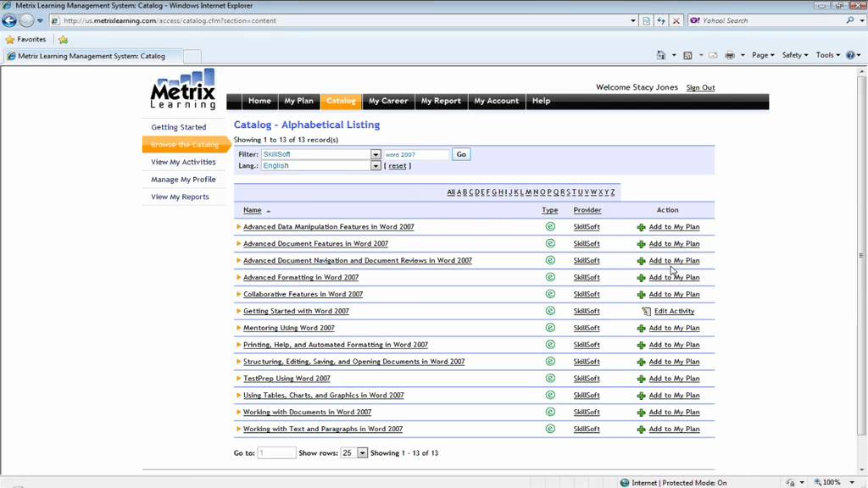Click Add to My Plan for Advanced Document Navigation
This screenshot has height=488, width=868.
point(674,261)
